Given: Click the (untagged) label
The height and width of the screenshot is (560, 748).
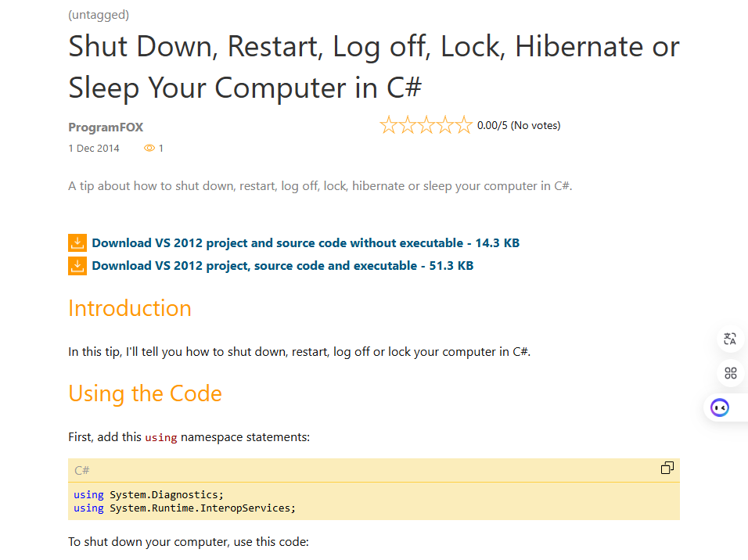Looking at the screenshot, I should [99, 15].
